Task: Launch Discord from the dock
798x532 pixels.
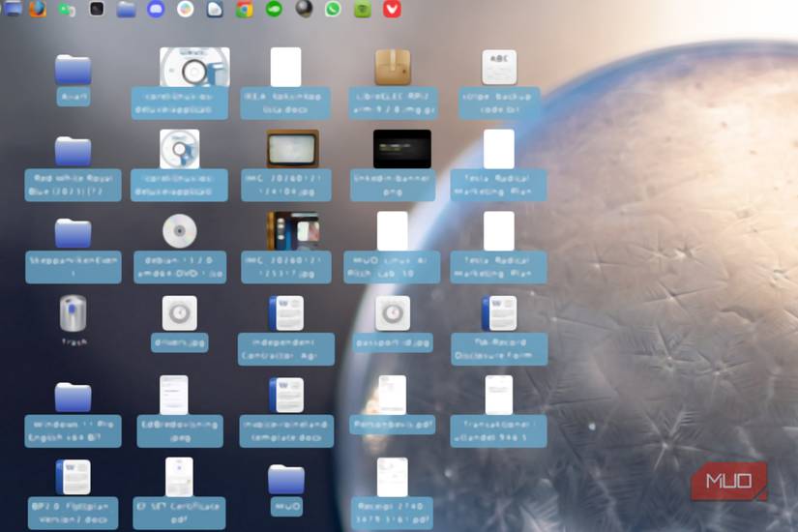Action: tap(156, 9)
